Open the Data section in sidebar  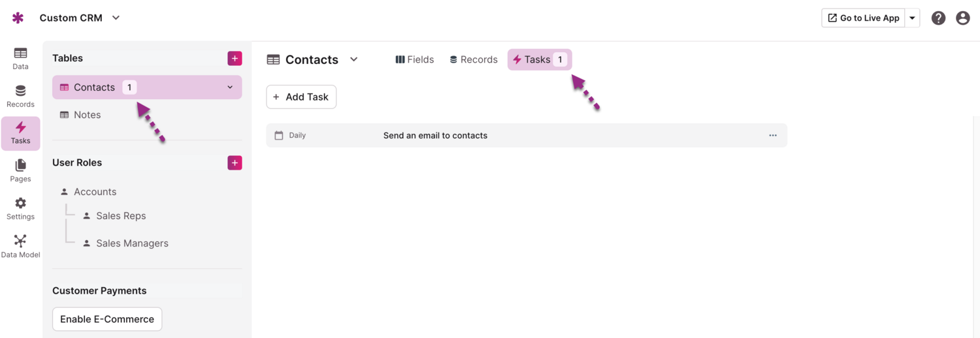[x=20, y=58]
